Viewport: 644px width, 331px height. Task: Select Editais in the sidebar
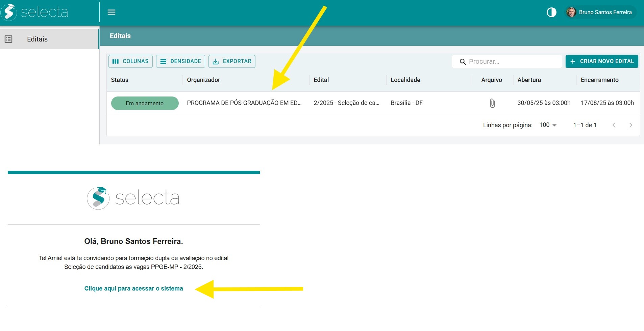pyautogui.click(x=49, y=39)
